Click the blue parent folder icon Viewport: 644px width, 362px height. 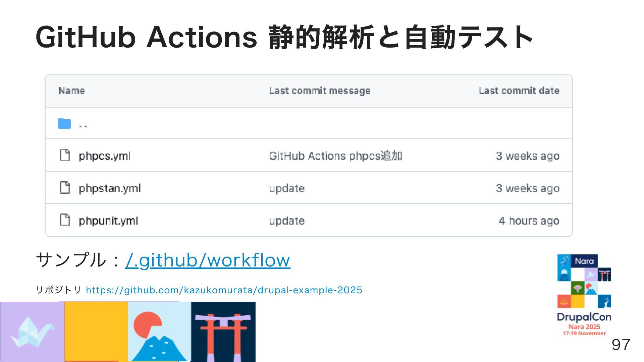64,124
